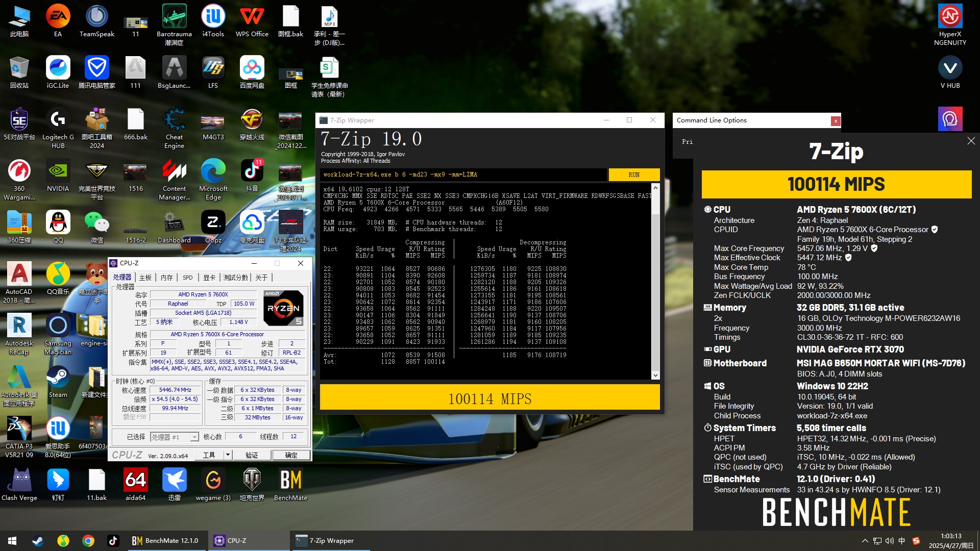
Task: Open the 显卡 tab in CPU-Z
Action: (209, 278)
